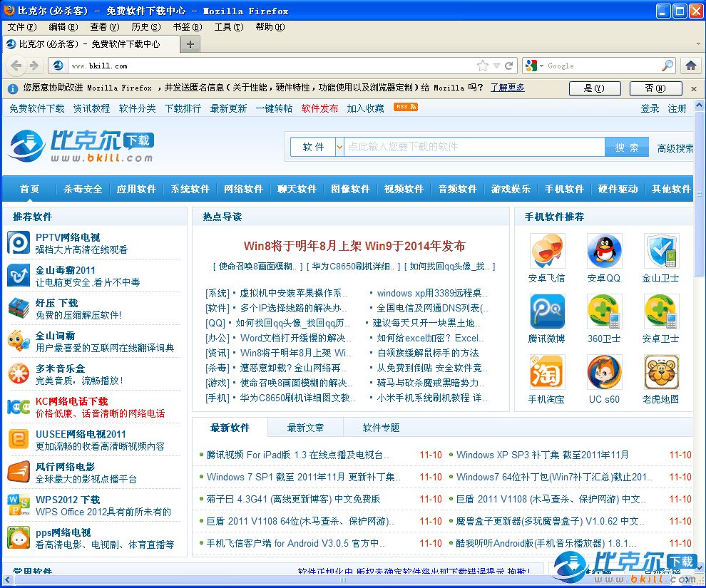Click the 否 button in the notification bar
The width and height of the screenshot is (706, 588).
[x=655, y=88]
